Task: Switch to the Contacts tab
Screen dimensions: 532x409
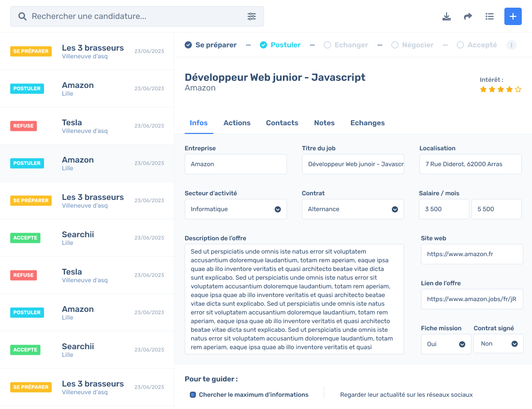Action: [282, 123]
